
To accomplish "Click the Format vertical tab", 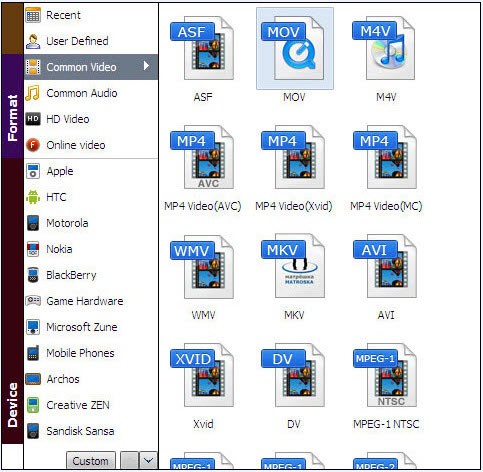I will 12,106.
